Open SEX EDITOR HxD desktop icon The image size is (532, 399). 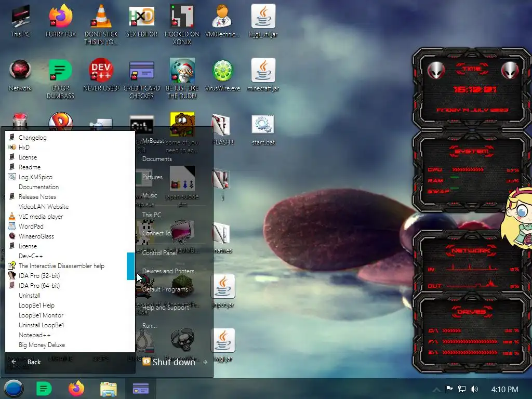click(x=142, y=21)
